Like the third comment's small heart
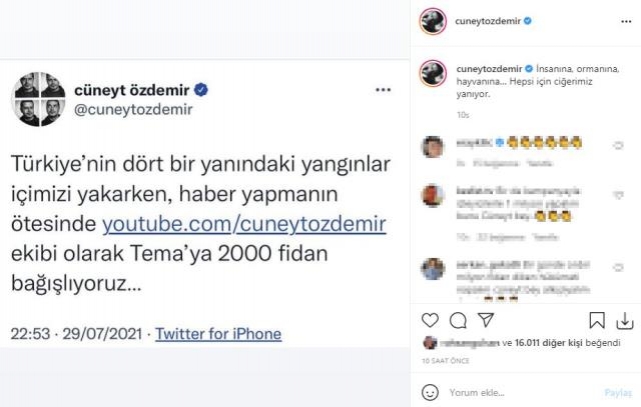 (x=618, y=267)
